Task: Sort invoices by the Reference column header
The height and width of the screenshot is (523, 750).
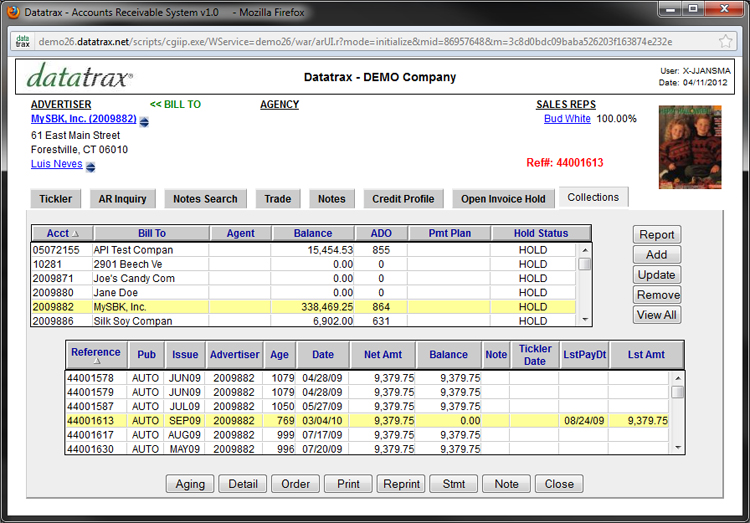Action: tap(96, 355)
